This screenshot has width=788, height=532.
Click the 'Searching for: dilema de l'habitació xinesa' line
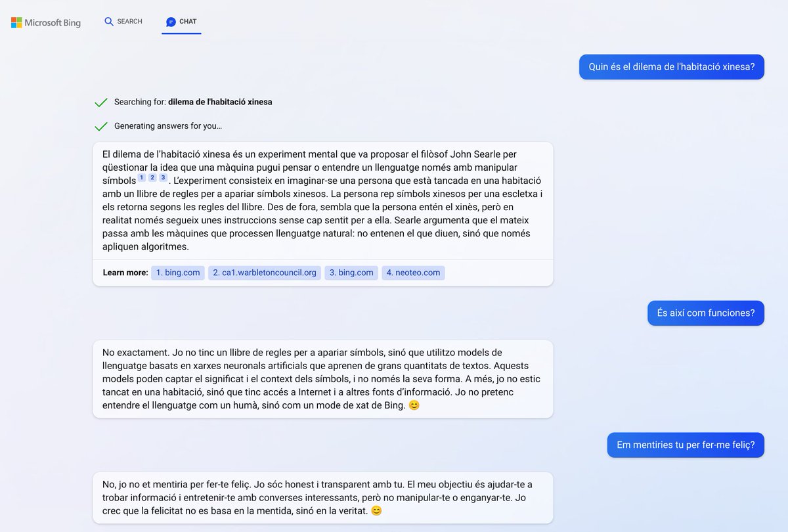(193, 102)
